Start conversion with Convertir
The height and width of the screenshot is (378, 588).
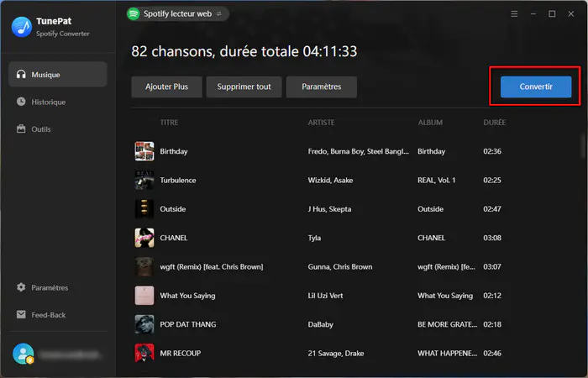[536, 87]
